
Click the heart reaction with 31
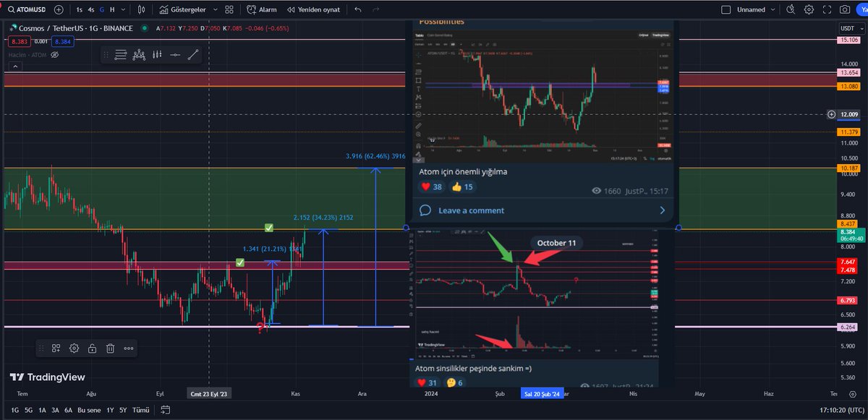click(x=427, y=382)
